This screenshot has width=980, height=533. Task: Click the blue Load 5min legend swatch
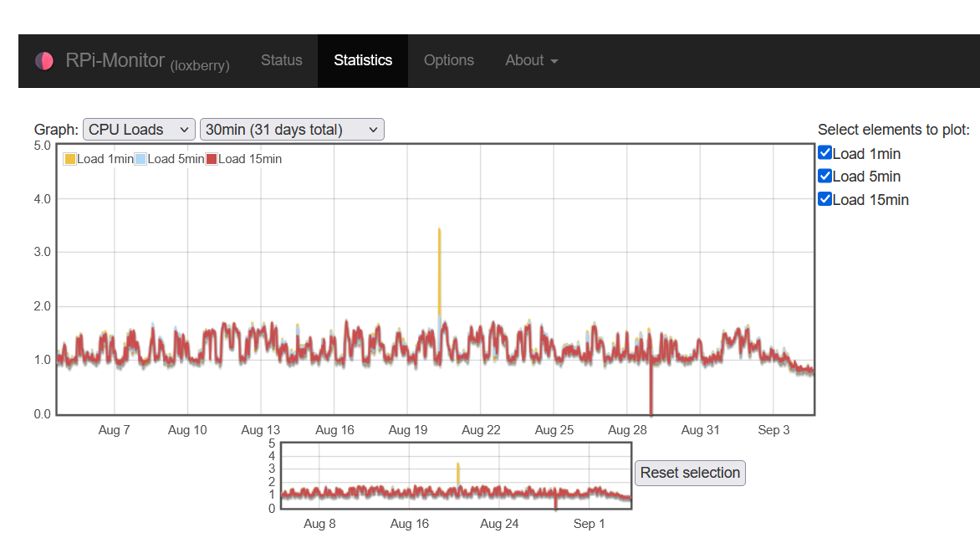pos(140,159)
